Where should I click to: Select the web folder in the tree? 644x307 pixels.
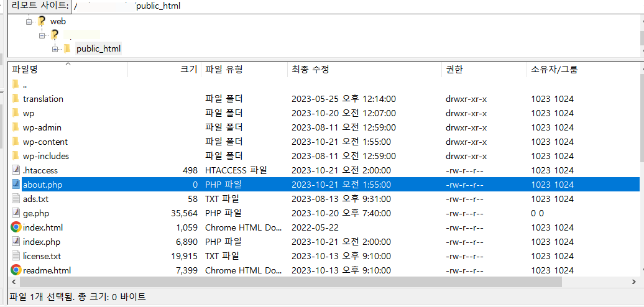(x=58, y=21)
